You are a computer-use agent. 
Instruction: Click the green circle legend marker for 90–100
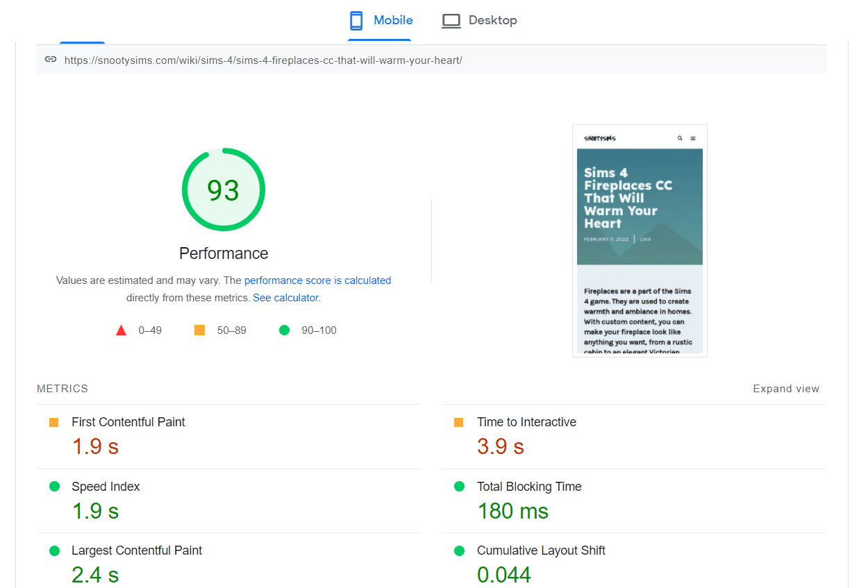(x=284, y=329)
